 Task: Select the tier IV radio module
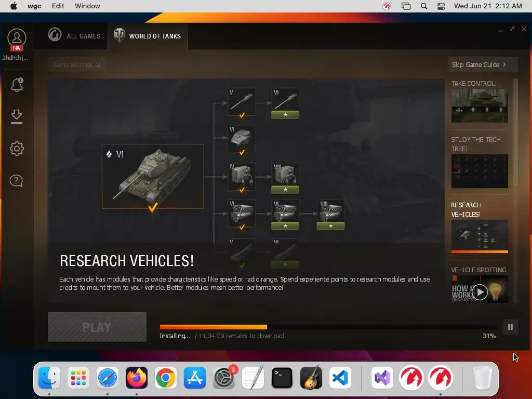point(241,178)
